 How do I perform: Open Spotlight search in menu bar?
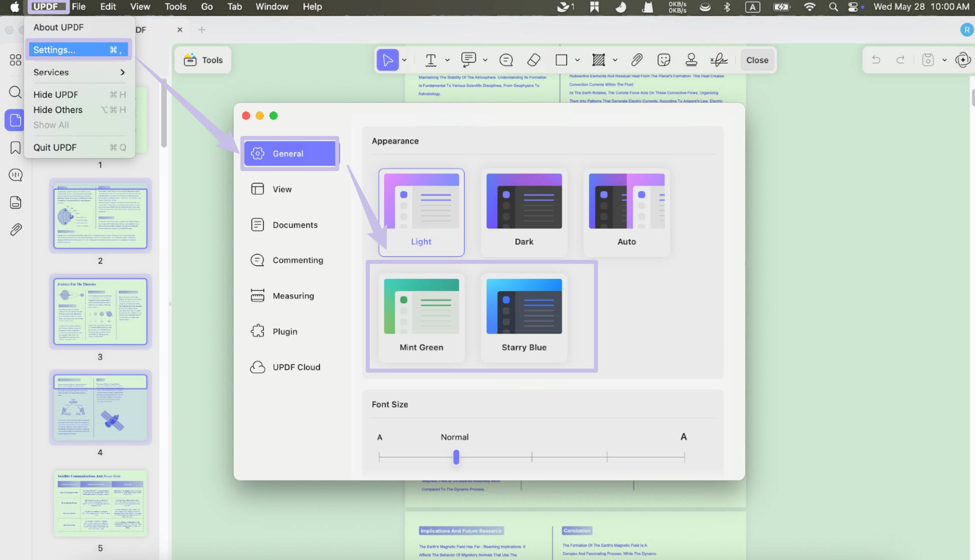[833, 7]
